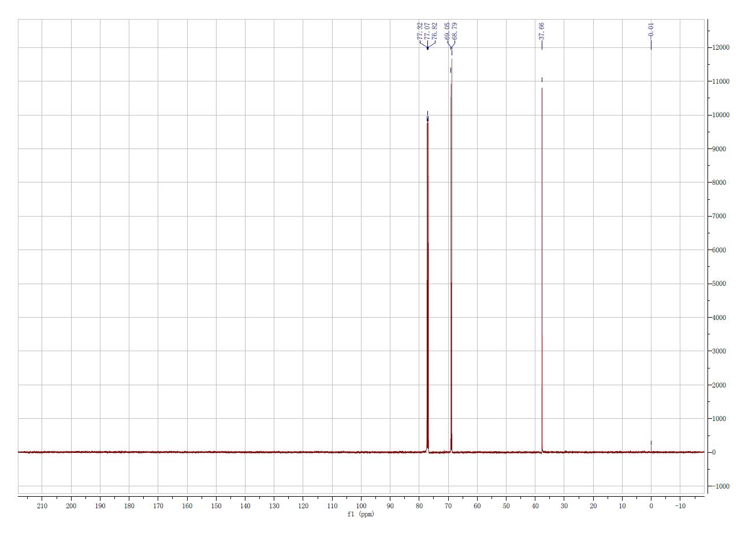Select the 30 ppm axis tick label

coord(564,507)
